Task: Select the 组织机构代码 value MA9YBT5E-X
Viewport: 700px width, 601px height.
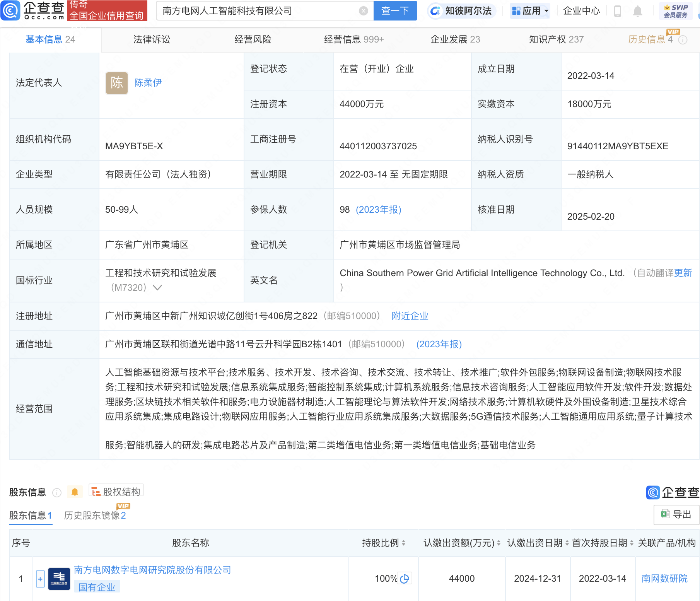Action: click(134, 146)
